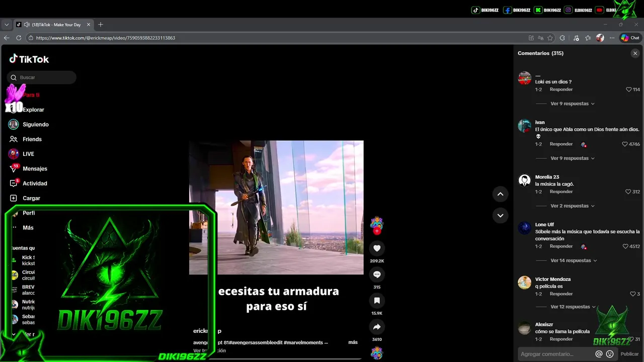Reply to Lone Ulf's comment

[x=561, y=246]
